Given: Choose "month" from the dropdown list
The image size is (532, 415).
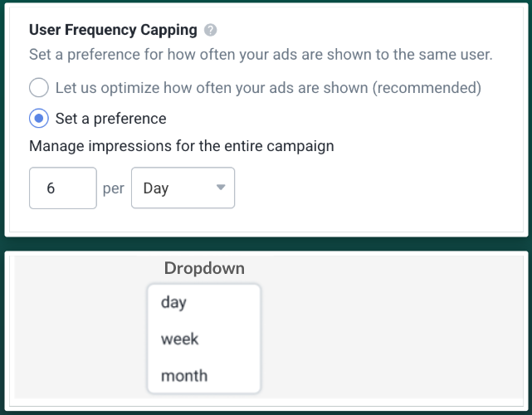Looking at the screenshot, I should (x=184, y=376).
